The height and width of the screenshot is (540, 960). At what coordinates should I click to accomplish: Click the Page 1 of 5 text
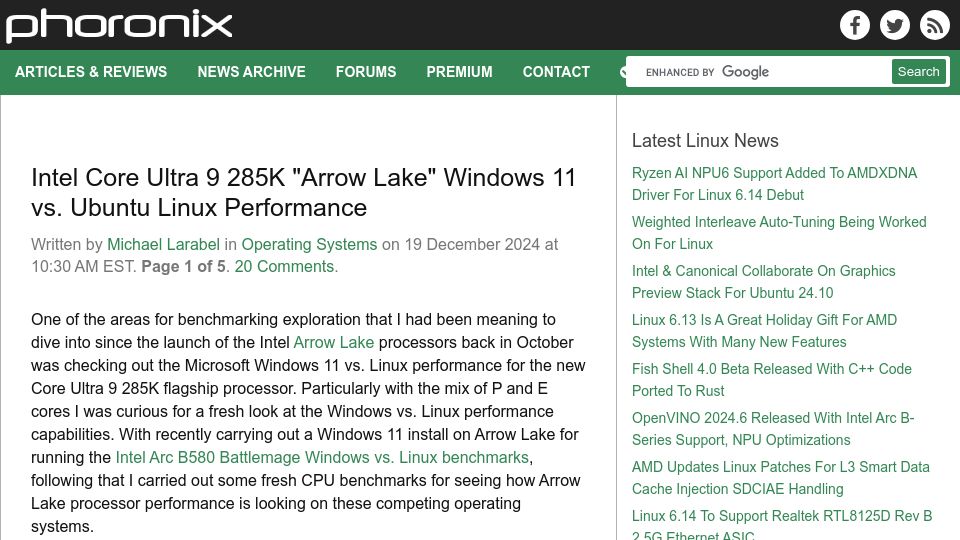[x=183, y=266]
